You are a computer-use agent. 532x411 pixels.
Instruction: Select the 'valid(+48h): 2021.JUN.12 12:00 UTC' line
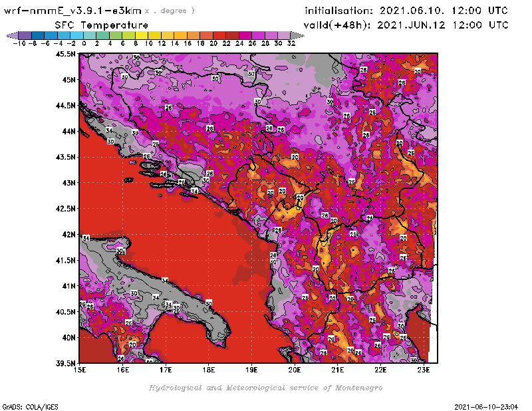pos(406,25)
